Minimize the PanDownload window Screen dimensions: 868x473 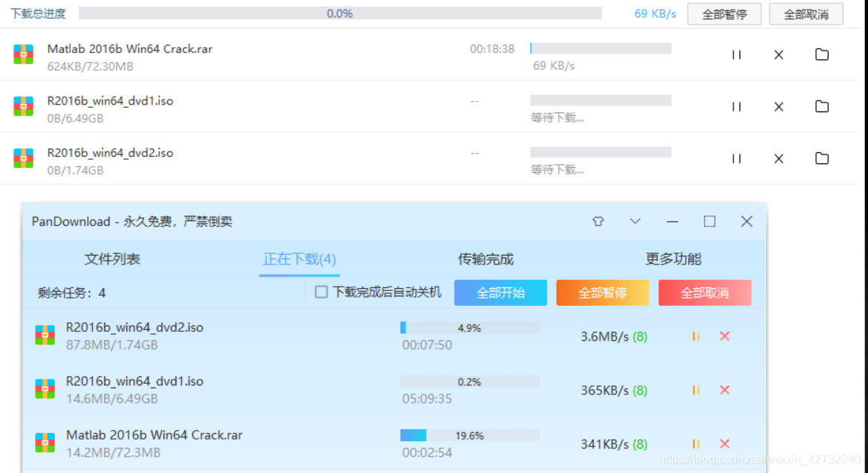coord(672,221)
